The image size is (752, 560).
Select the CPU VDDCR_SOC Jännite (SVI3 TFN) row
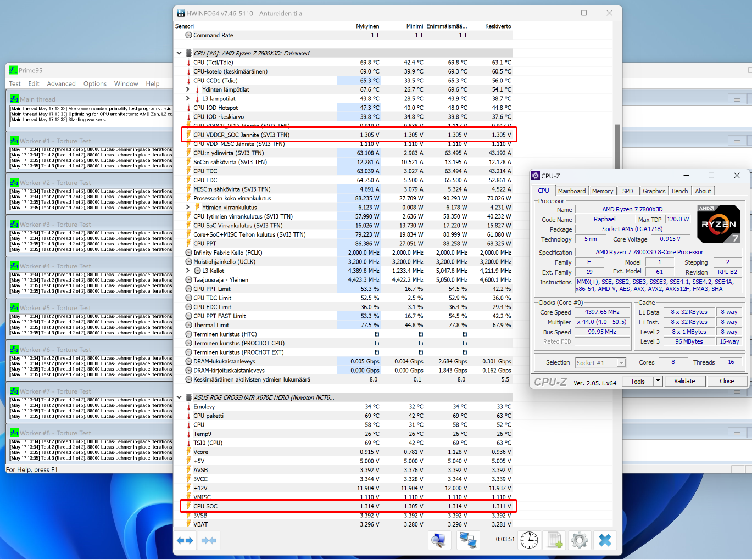pyautogui.click(x=348, y=135)
